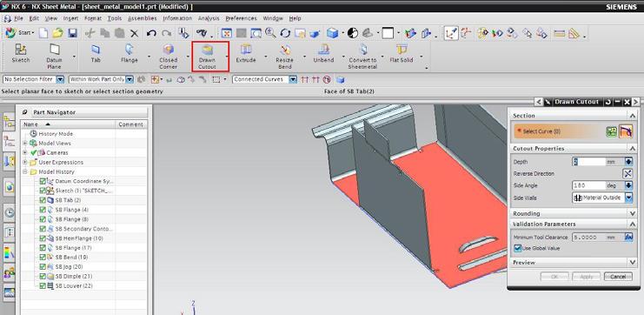
Task: Collapse the Cutout Properties section
Action: click(x=633, y=149)
